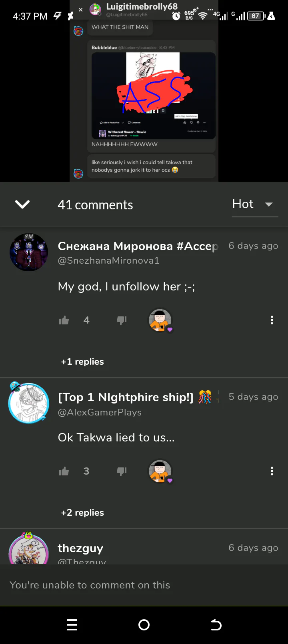The width and height of the screenshot is (288, 644).
Task: Open AlexGamerPlays' profile avatar
Action: pos(29,403)
